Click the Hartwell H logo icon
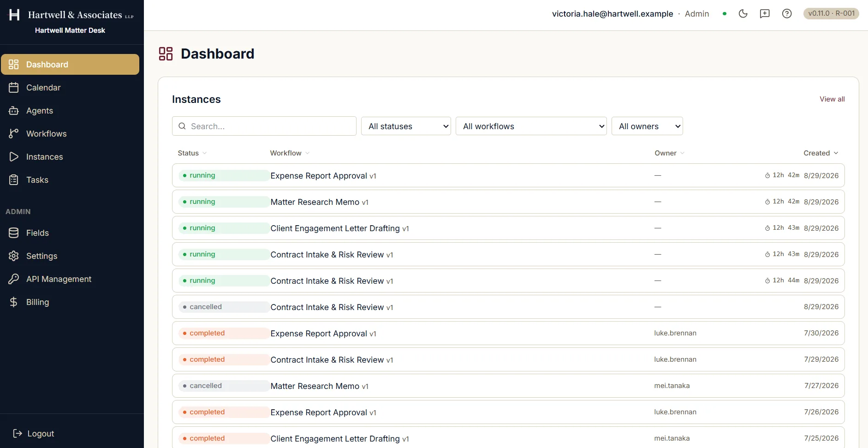Viewport: 868px width, 448px height. tap(15, 15)
